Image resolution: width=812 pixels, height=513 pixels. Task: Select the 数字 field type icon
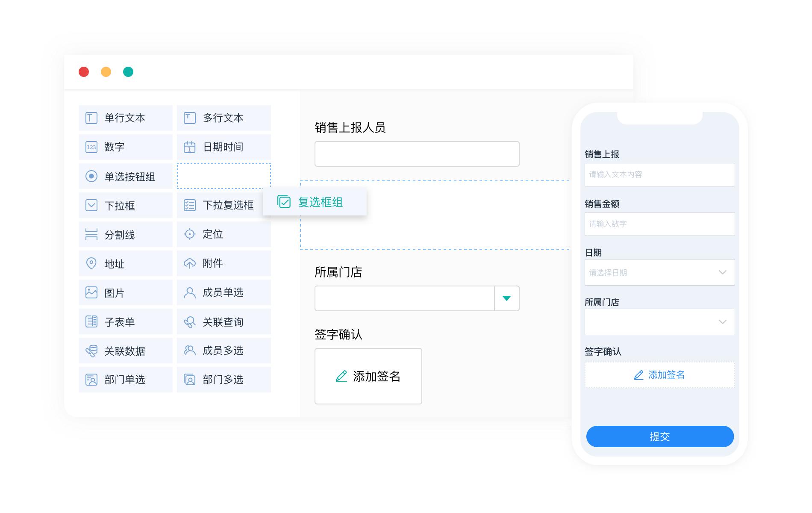click(91, 147)
